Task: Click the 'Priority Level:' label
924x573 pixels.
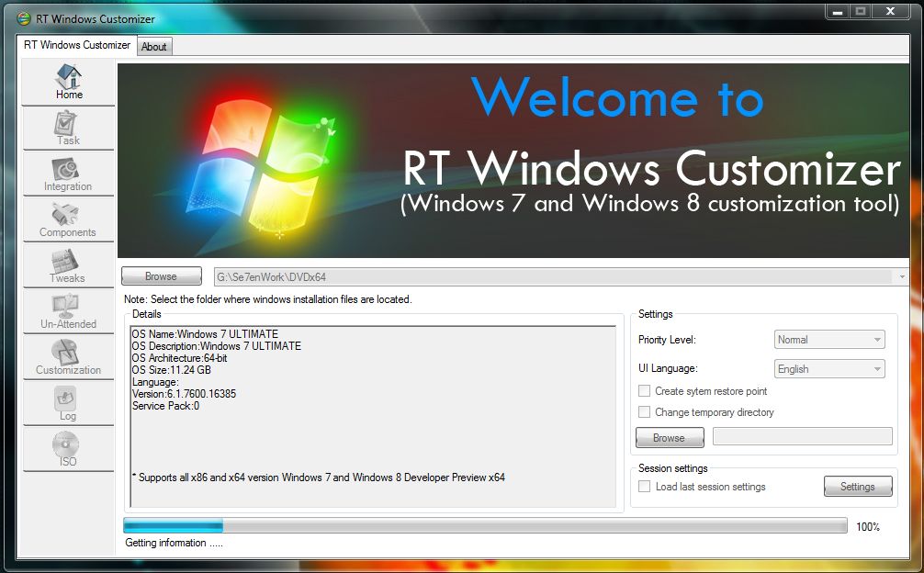Action: [x=667, y=340]
